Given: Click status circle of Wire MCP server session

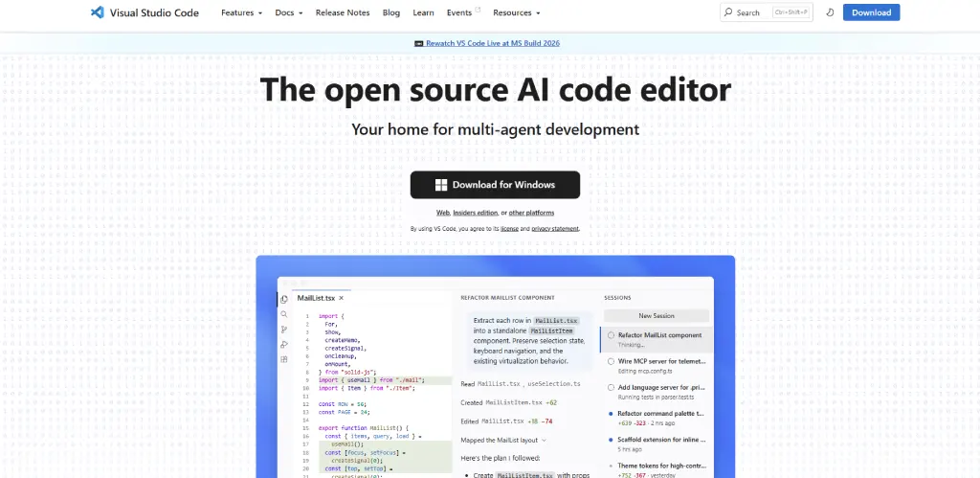Looking at the screenshot, I should [x=611, y=361].
